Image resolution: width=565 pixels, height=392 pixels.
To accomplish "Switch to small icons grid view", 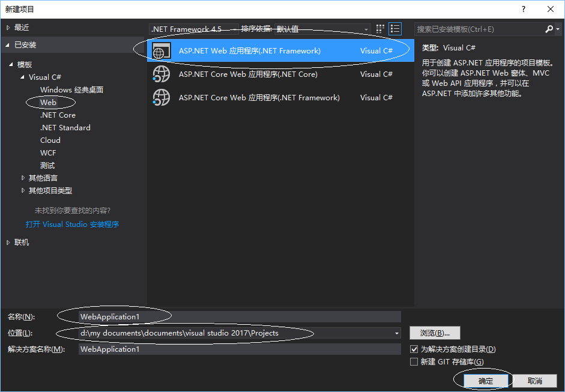I will [x=380, y=29].
